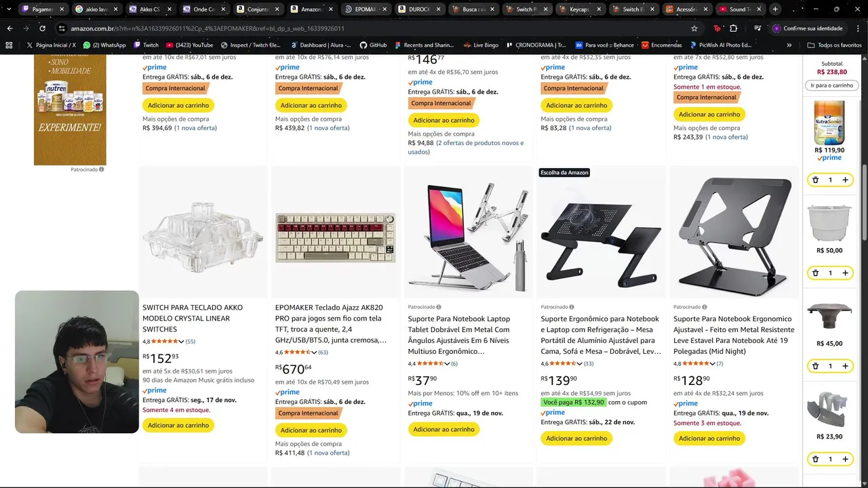This screenshot has height=488, width=868.
Task: Click the page's vertical scrollbar thumb
Action: point(864,203)
